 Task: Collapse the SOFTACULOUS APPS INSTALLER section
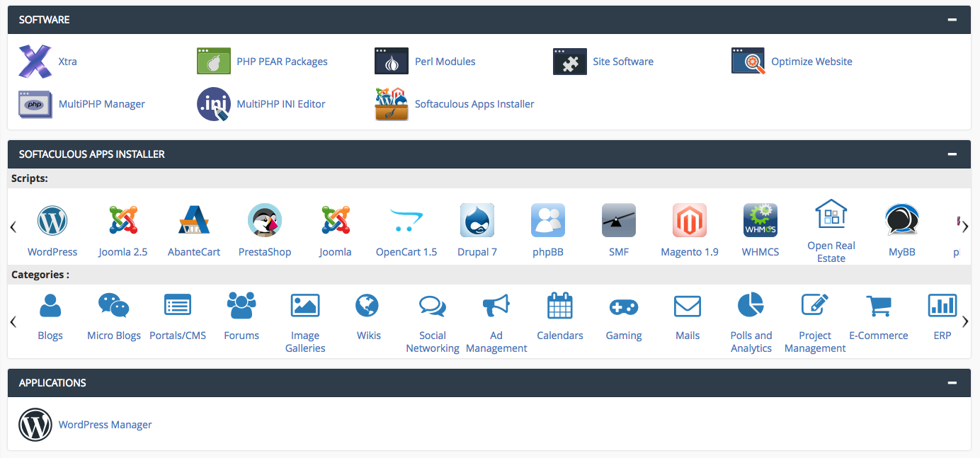pyautogui.click(x=952, y=154)
